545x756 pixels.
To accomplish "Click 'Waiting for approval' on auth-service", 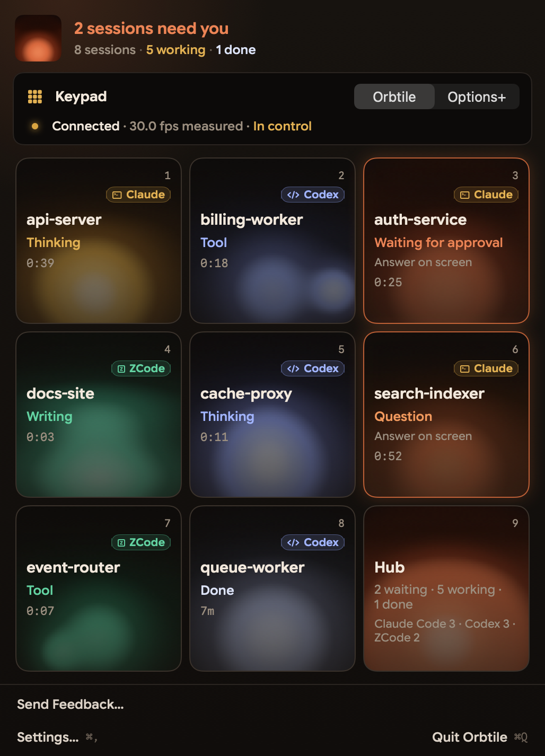I will (x=438, y=242).
